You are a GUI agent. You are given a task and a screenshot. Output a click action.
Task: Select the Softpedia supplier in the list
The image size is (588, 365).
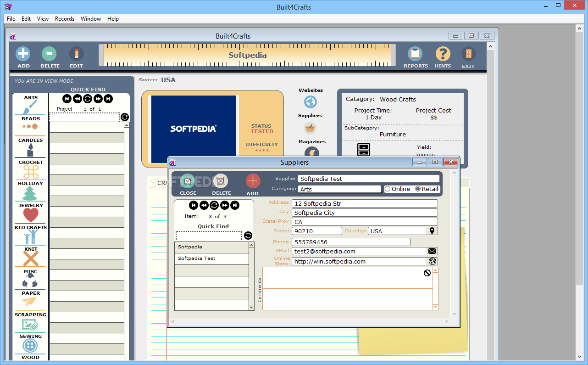pos(211,247)
